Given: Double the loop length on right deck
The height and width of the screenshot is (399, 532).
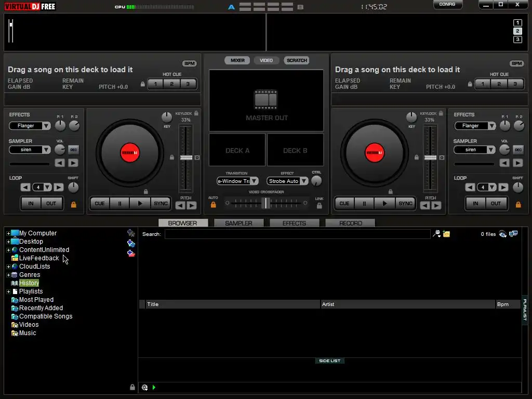Looking at the screenshot, I should tap(503, 187).
